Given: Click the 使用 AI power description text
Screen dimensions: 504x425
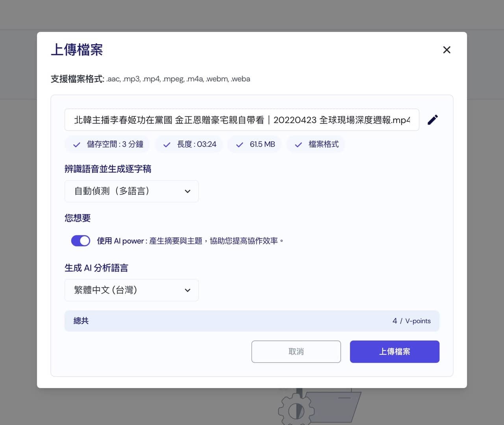Looking at the screenshot, I should pyautogui.click(x=190, y=241).
